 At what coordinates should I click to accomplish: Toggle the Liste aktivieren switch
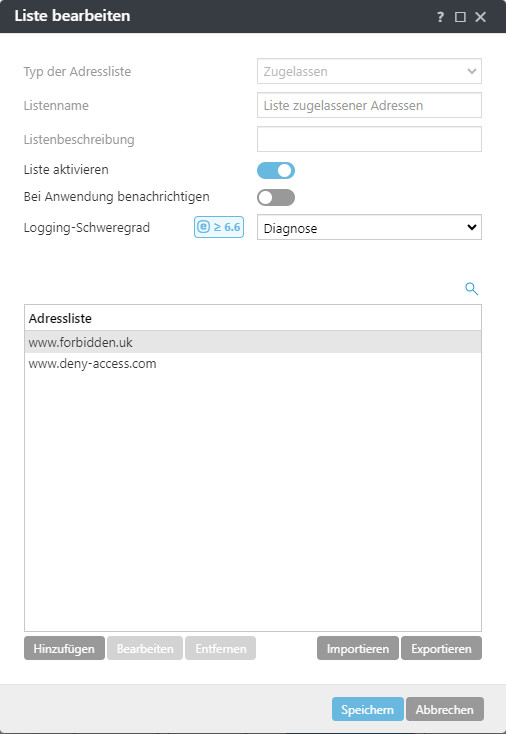pos(276,170)
